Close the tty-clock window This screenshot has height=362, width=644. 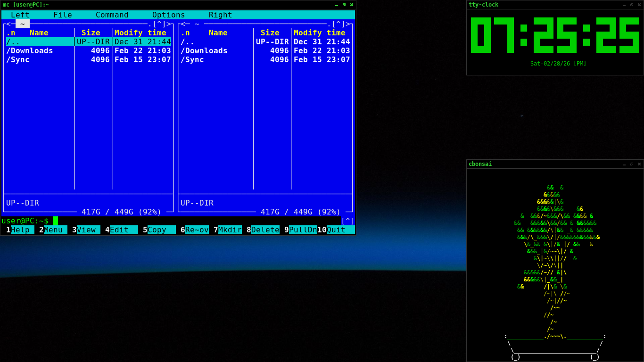(x=639, y=5)
